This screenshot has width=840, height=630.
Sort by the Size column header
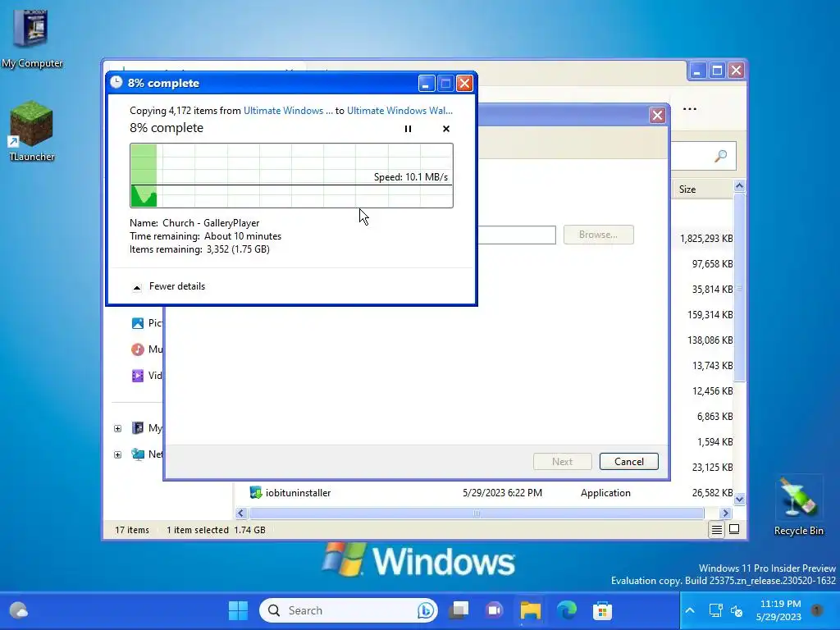point(687,189)
